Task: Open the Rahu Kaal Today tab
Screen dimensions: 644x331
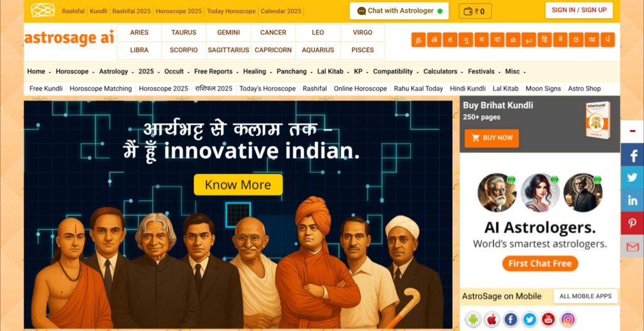Action: coord(418,88)
